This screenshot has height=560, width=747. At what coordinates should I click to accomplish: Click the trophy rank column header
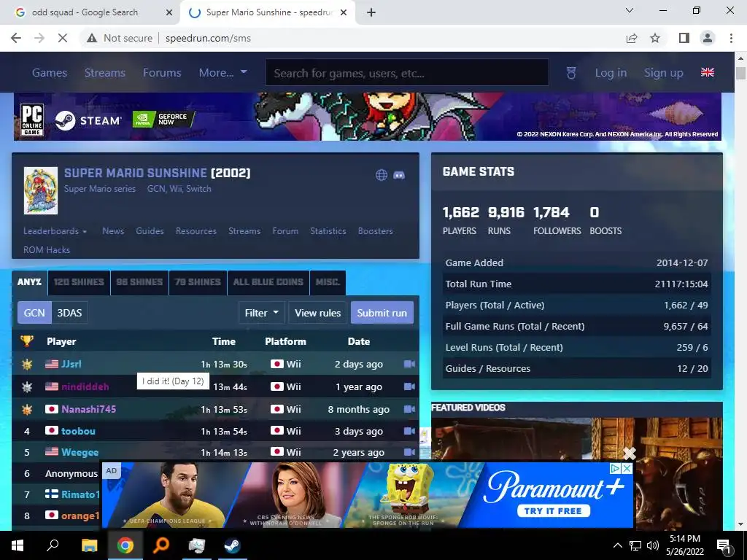pyautogui.click(x=27, y=341)
